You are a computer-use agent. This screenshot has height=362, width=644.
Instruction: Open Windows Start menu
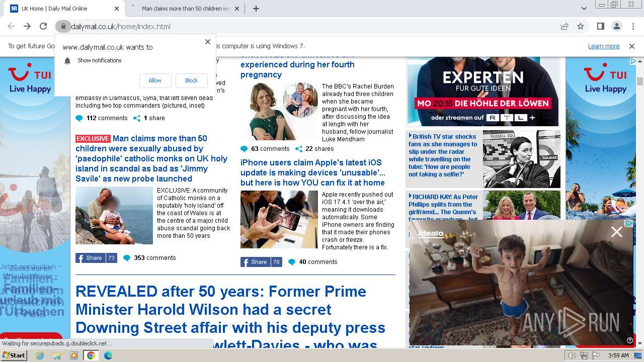(14, 355)
